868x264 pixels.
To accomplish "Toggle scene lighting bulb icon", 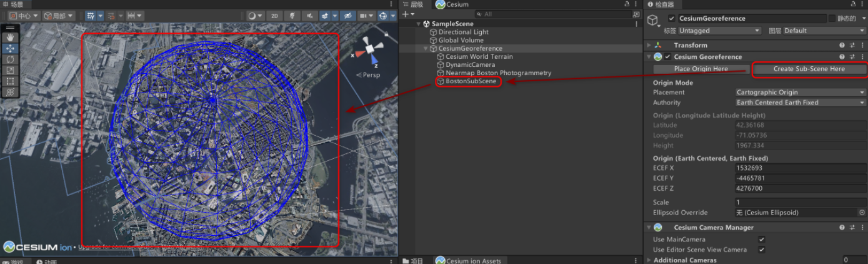I will (292, 16).
